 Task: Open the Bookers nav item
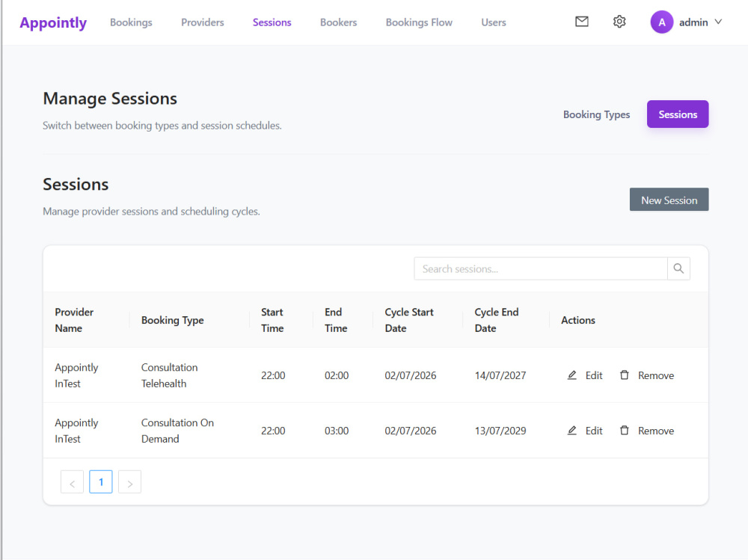(x=338, y=22)
